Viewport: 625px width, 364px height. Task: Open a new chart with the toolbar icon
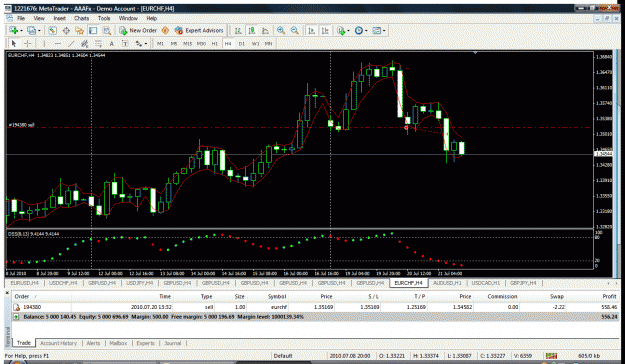pos(14,30)
